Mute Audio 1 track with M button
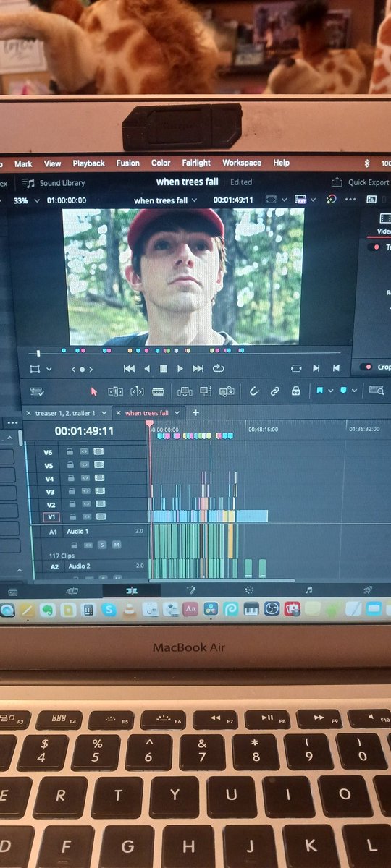The image size is (391, 868). (x=116, y=544)
